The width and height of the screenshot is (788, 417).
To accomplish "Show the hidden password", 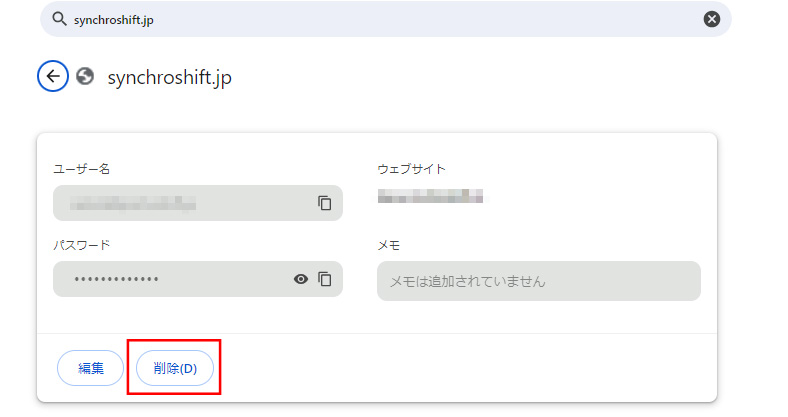I will pos(301,279).
